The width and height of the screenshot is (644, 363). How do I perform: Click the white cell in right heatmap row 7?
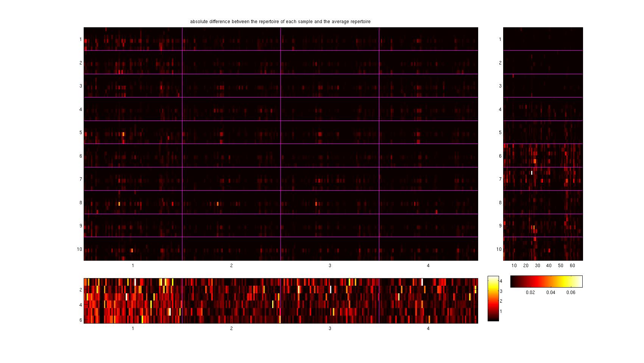[x=532, y=173]
